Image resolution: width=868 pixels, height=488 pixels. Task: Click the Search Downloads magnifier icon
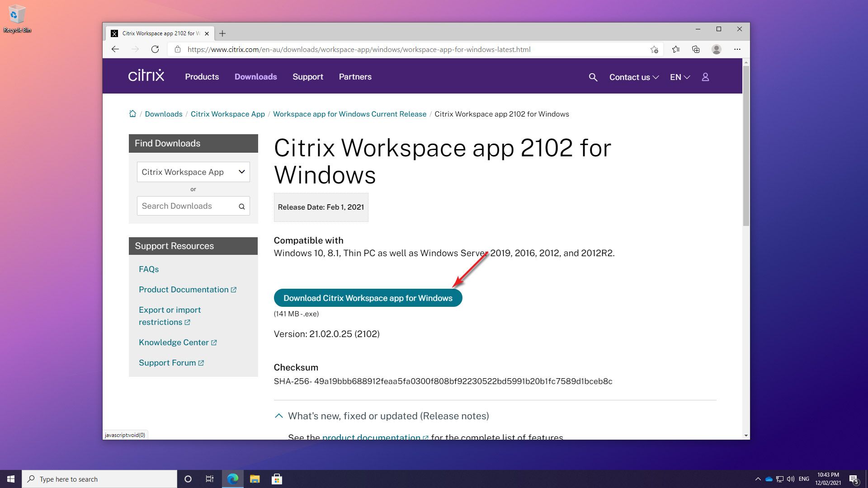click(242, 206)
